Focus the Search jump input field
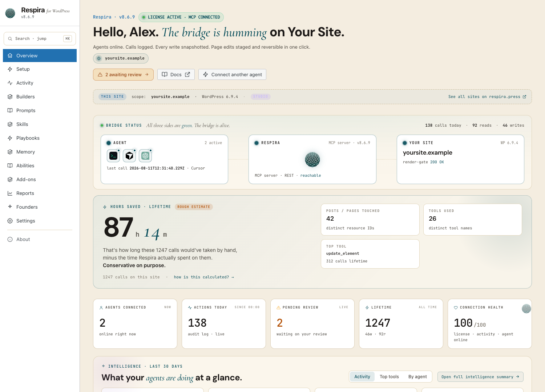 (40, 38)
